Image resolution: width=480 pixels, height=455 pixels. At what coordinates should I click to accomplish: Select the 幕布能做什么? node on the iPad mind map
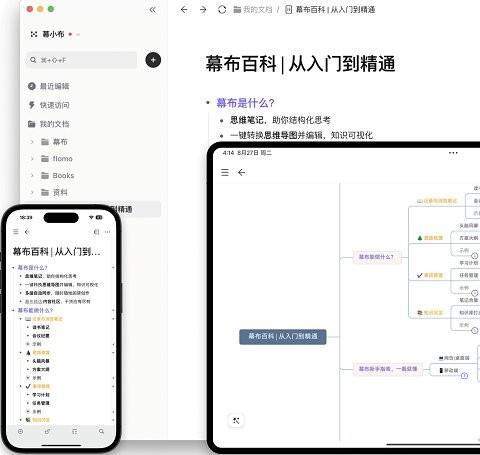tap(376, 257)
